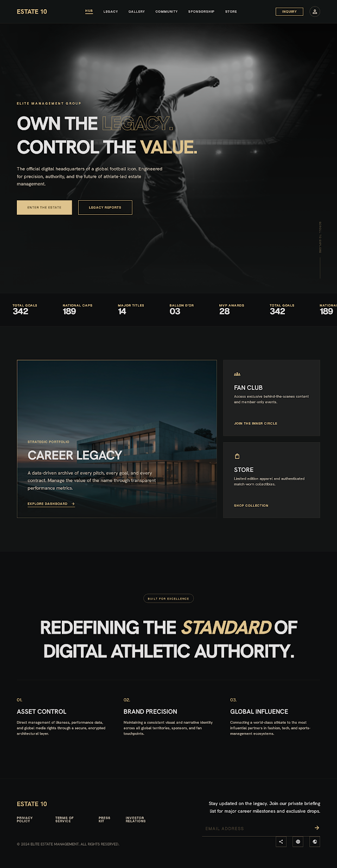Open the Hub nav item
Image resolution: width=337 pixels, height=868 pixels.
89,11
